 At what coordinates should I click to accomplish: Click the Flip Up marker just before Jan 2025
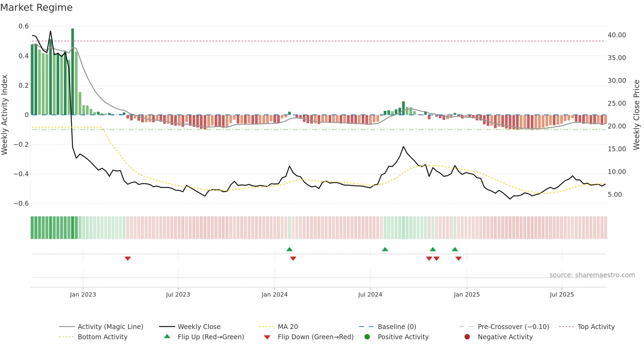click(455, 249)
